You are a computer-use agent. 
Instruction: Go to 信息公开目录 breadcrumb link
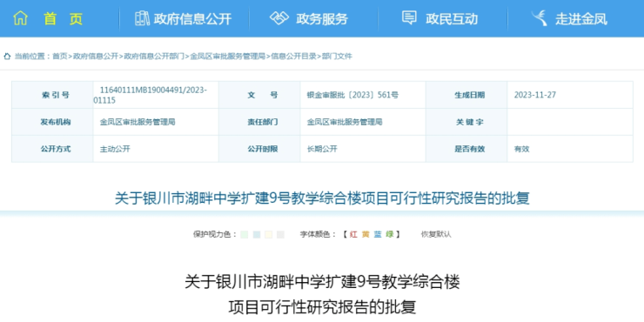point(293,57)
